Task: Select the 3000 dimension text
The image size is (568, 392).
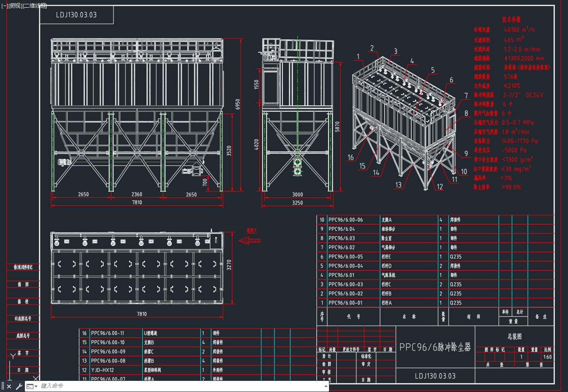Action: [x=297, y=194]
